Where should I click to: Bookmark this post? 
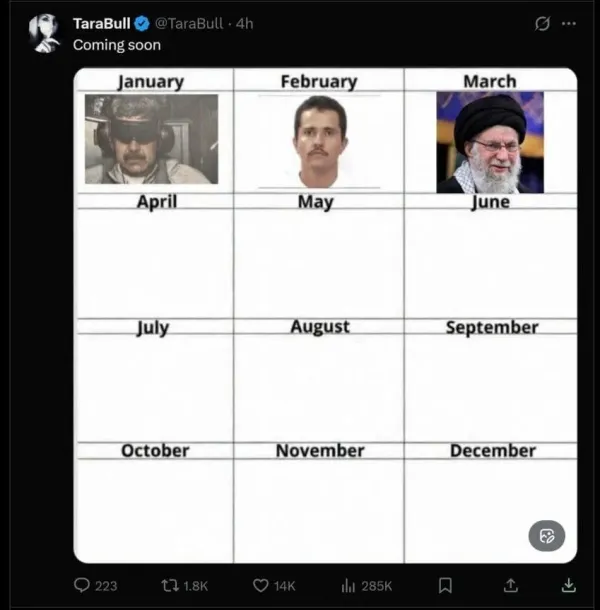click(445, 585)
